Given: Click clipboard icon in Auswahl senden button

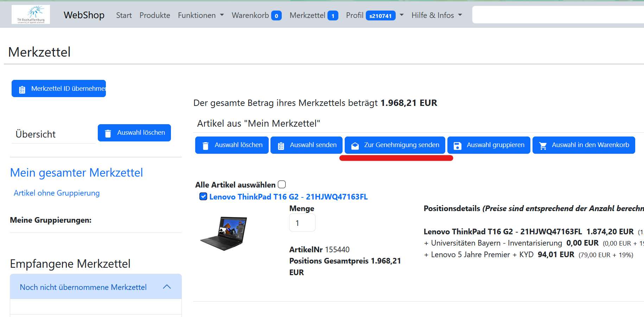Looking at the screenshot, I should [x=281, y=146].
